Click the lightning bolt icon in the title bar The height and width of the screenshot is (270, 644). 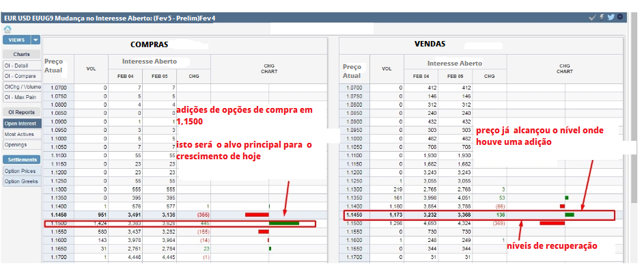(602, 17)
